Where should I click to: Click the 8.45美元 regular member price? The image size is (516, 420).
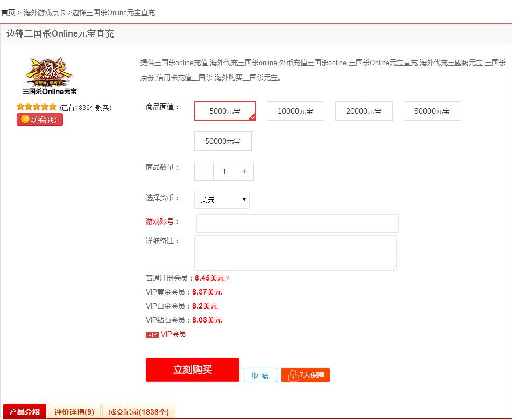(x=210, y=278)
